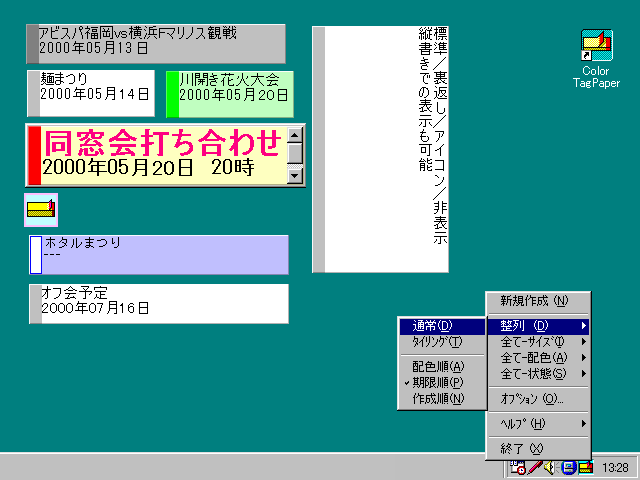
Task: Click the 2000年05月20日 20時 text
Action: (148, 167)
